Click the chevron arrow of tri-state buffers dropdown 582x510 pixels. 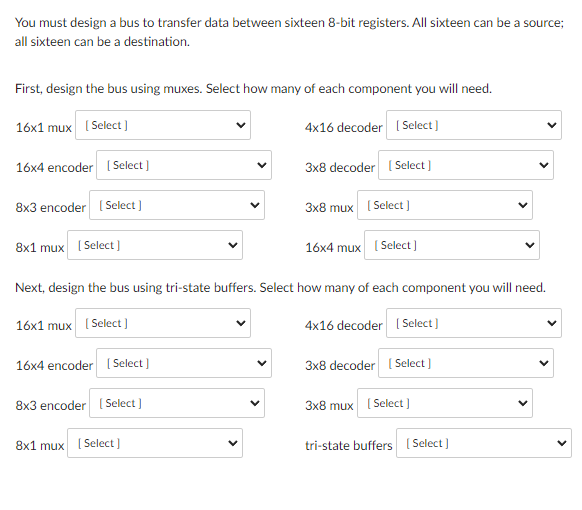[x=562, y=443]
